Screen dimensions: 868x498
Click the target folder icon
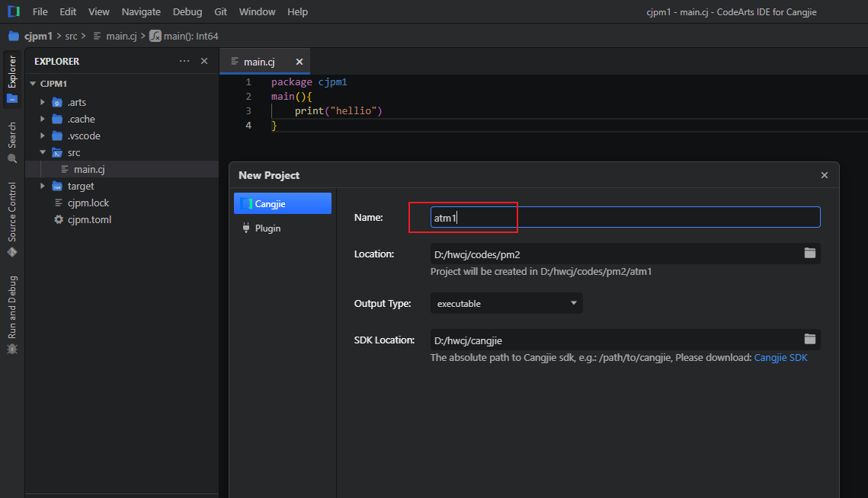pos(57,186)
